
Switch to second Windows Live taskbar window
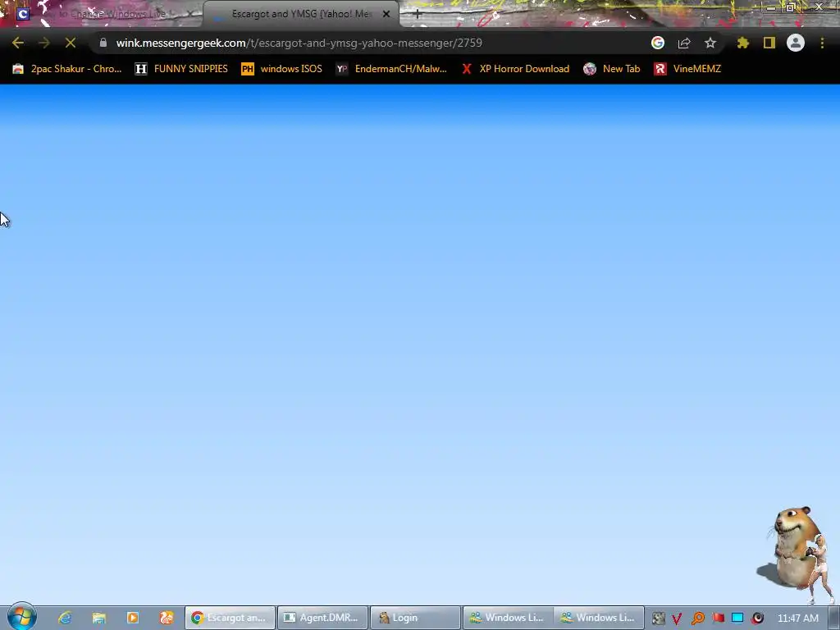[599, 618]
